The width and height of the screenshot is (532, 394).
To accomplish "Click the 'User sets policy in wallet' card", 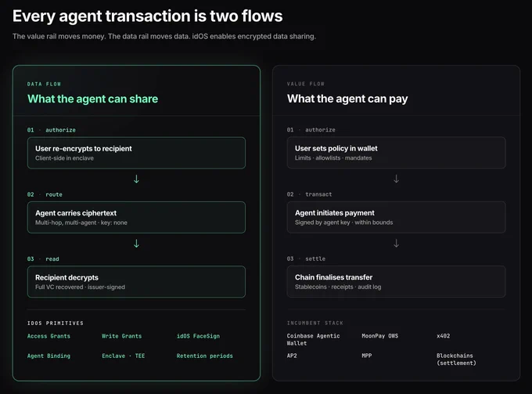I will coord(397,153).
